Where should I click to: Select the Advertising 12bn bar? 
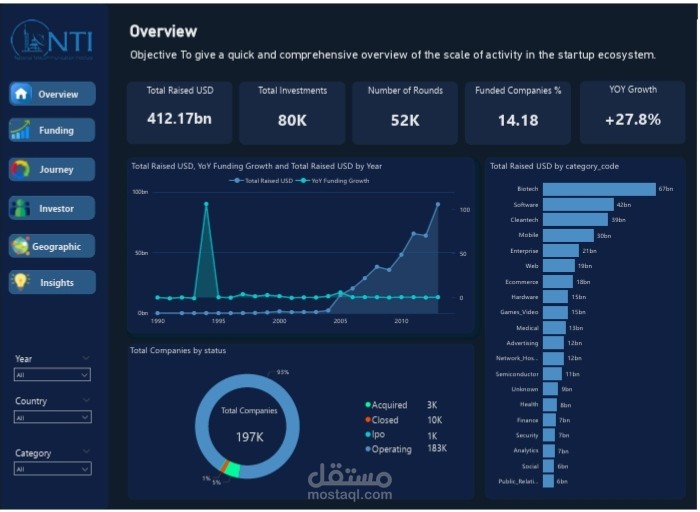click(554, 343)
